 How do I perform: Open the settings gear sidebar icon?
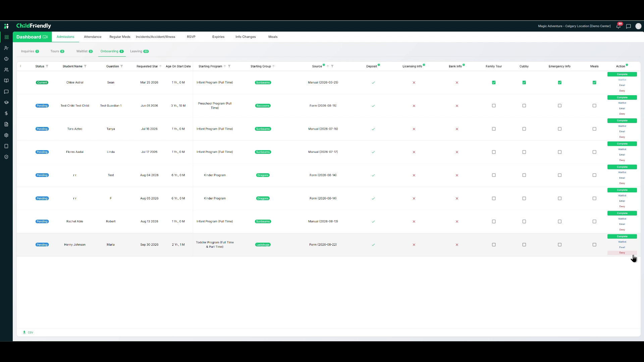point(6,135)
